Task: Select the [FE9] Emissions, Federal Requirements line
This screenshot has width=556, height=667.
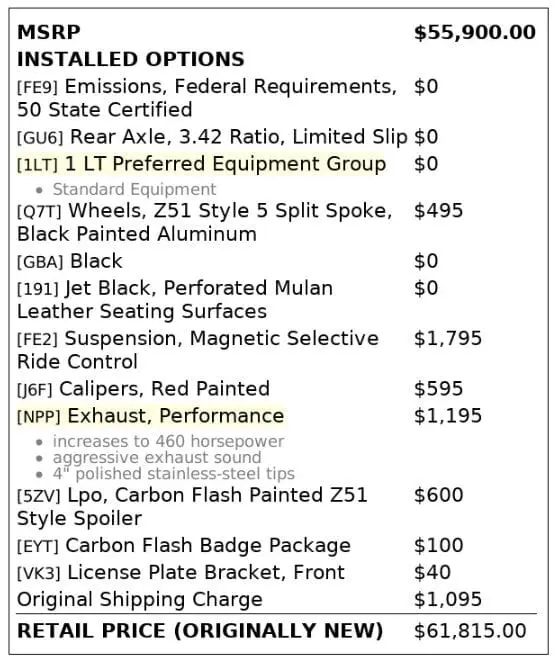Action: (207, 98)
